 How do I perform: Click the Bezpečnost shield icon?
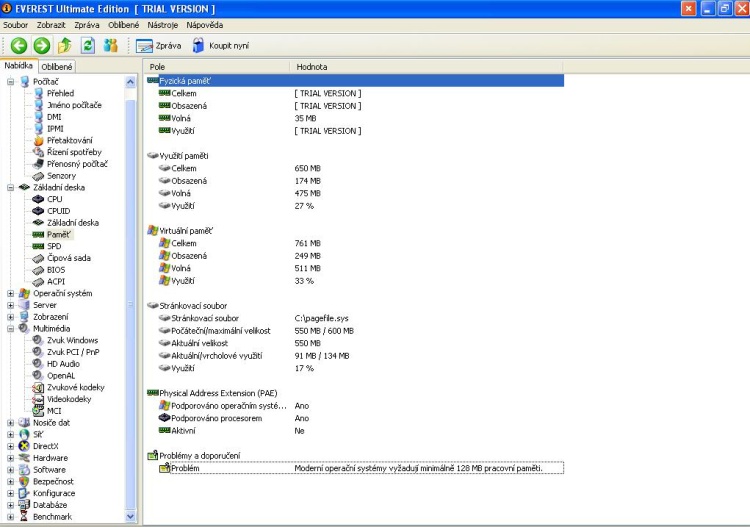(24, 482)
